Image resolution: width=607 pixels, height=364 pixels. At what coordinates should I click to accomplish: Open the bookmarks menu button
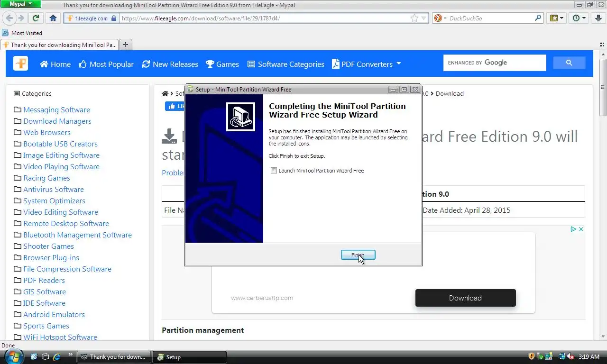557,18
